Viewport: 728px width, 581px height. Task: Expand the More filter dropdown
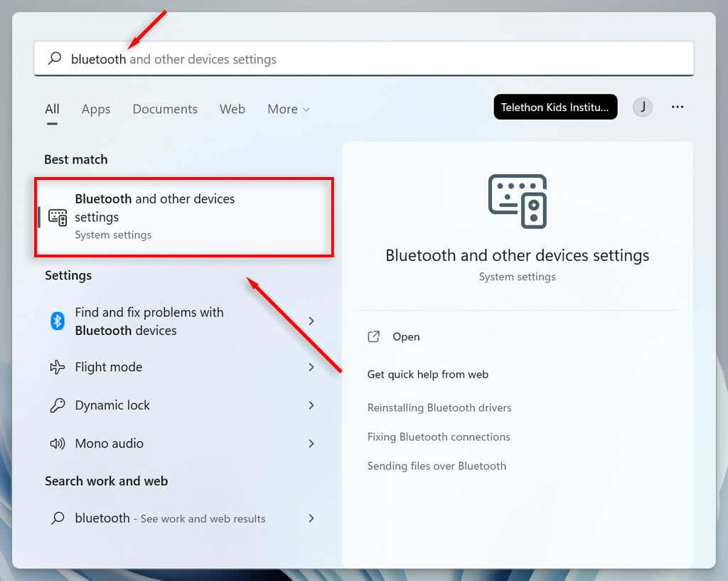(x=288, y=109)
